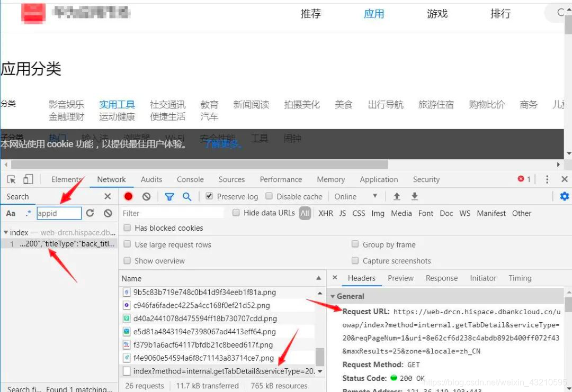Click the export HAR download arrow

(x=414, y=197)
